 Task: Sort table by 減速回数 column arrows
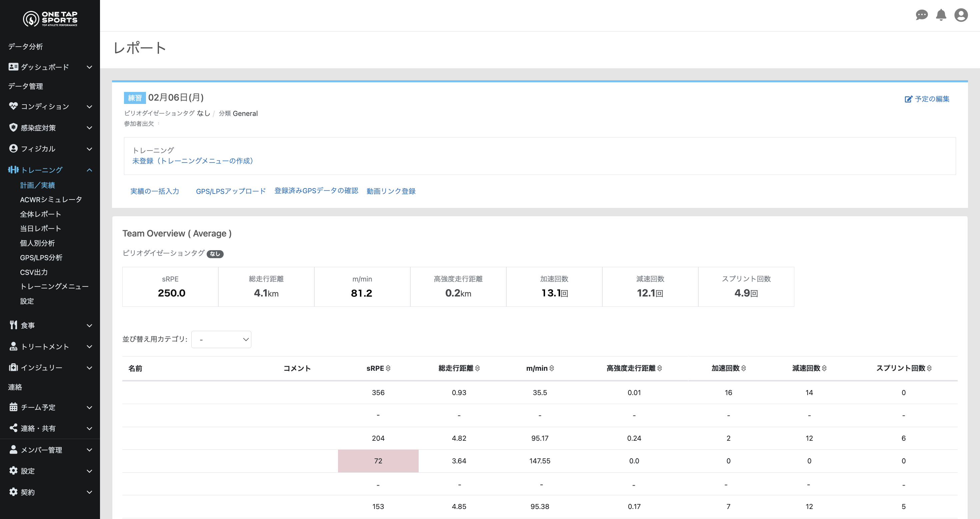pyautogui.click(x=824, y=368)
